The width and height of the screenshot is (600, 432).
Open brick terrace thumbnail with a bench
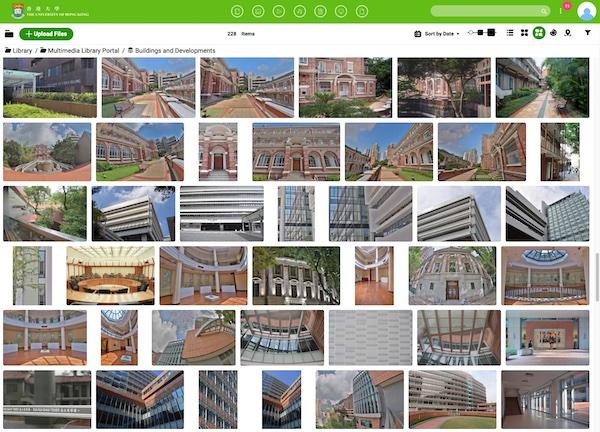pyautogui.click(x=148, y=88)
